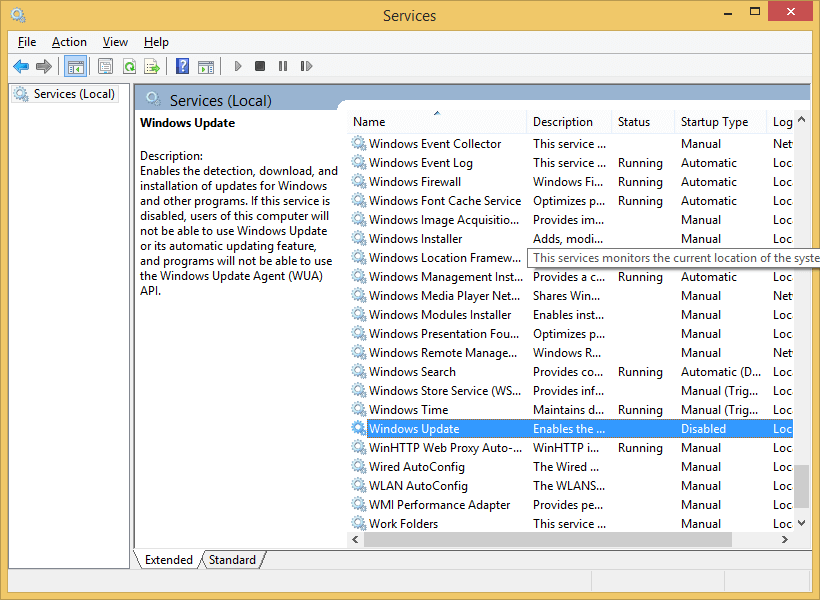Toggle Show/Hide Action Pane toolbar icon
The height and width of the screenshot is (600, 820).
[x=206, y=66]
